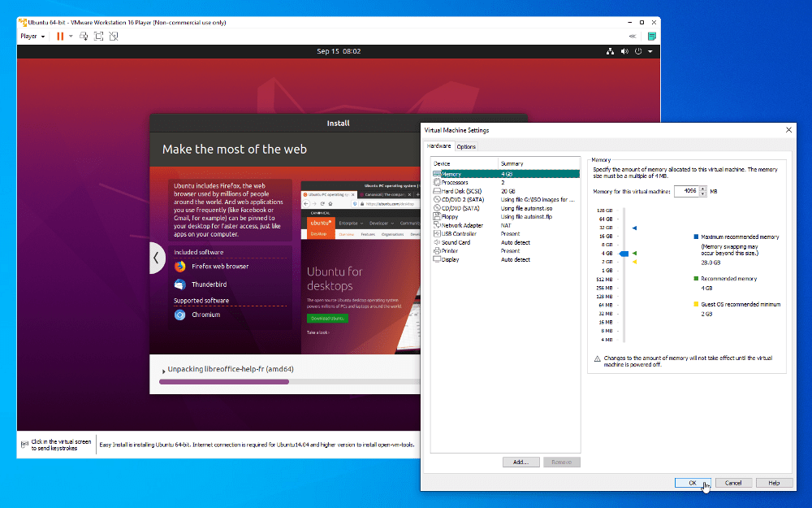
Task: Activate Unity mode toolbar icon
Action: (114, 36)
